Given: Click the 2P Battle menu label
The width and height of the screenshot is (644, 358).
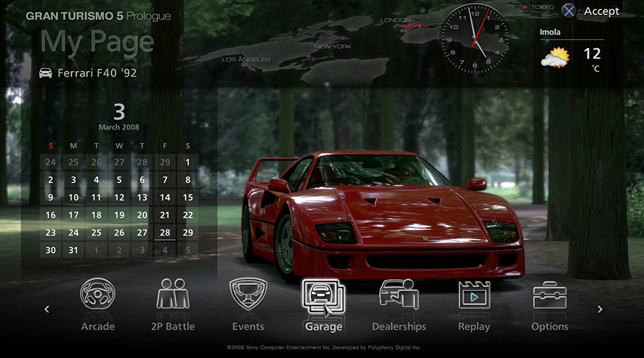Looking at the screenshot, I should pyautogui.click(x=173, y=326).
